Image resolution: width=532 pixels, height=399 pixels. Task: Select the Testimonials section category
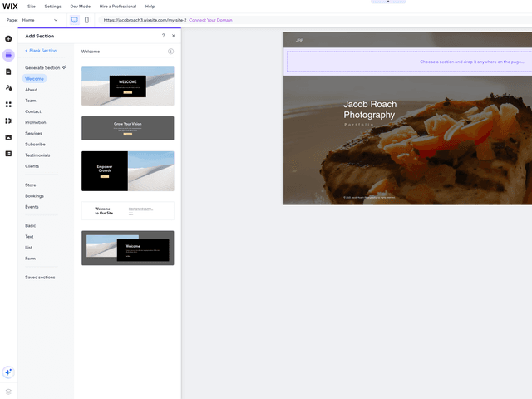[x=37, y=155]
